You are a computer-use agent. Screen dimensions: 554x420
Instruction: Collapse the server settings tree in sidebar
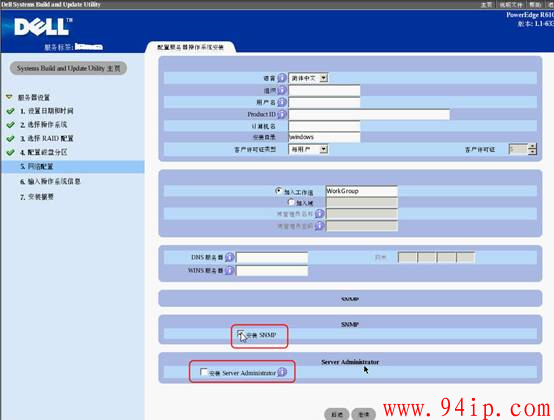(9, 97)
